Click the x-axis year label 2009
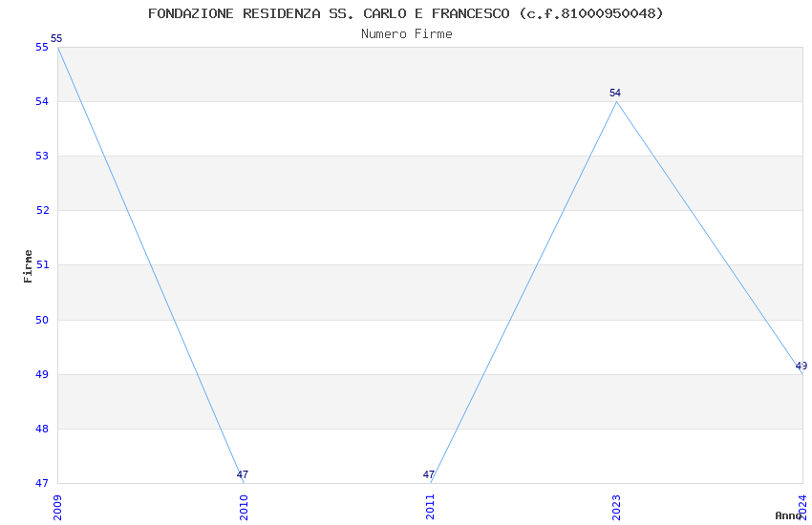Screen dimensions: 812x525 coord(57,508)
